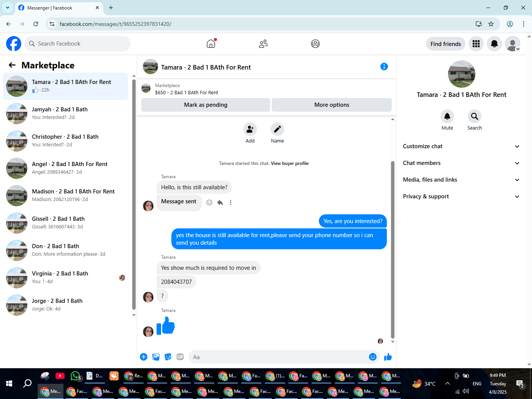The height and width of the screenshot is (399, 532).
Task: Click the phone number 2084043707 message
Action: pos(176,282)
